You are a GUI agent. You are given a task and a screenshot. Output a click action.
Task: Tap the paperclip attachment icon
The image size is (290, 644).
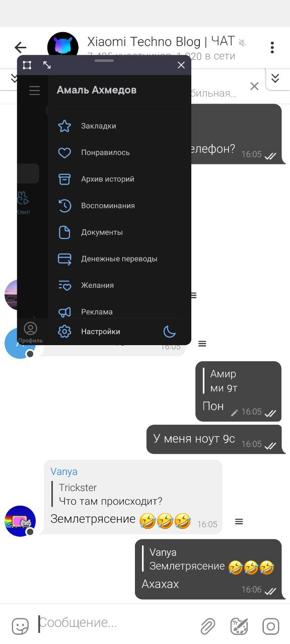207,626
